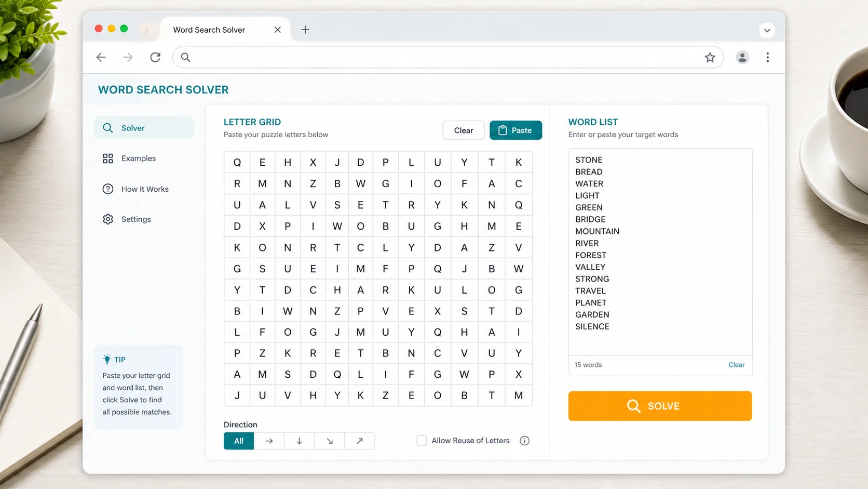The height and width of the screenshot is (489, 868).
Task: Choose the downward arrow direction
Action: (x=299, y=441)
